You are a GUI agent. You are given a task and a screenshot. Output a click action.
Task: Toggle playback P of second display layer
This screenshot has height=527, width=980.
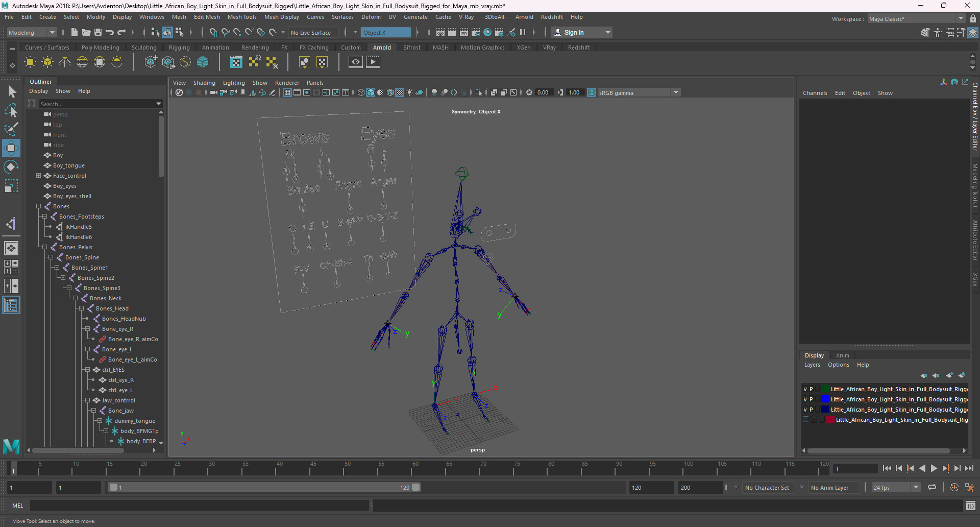[811, 399]
